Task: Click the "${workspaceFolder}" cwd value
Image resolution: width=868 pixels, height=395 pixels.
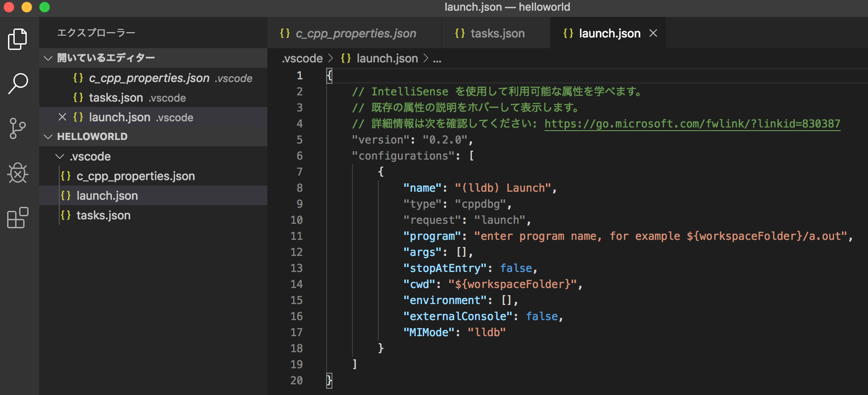Action: click(512, 284)
